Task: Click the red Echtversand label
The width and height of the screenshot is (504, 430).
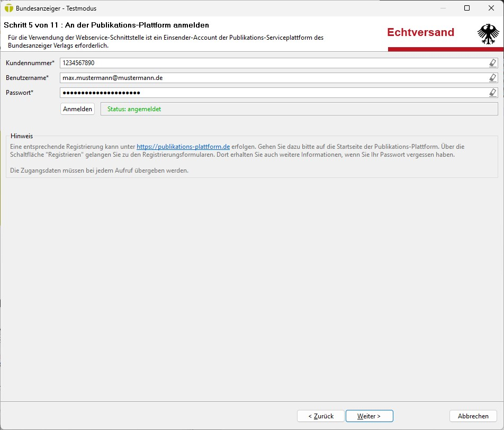Action: click(420, 32)
